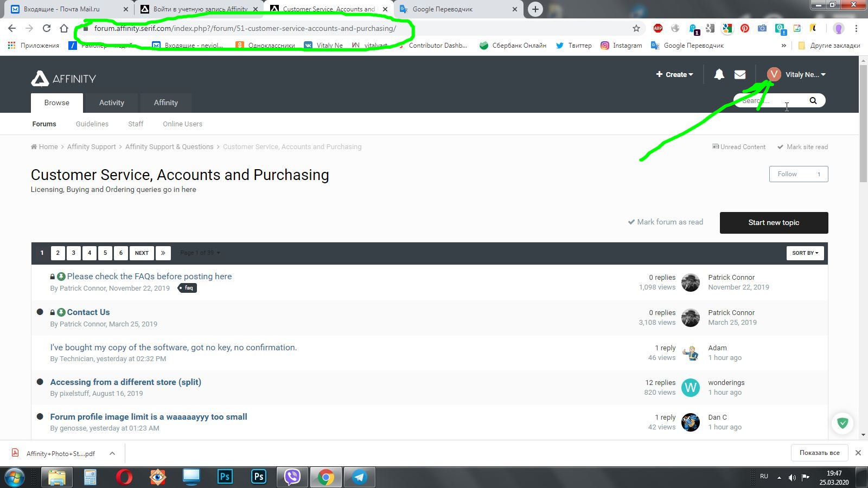The image size is (868, 488).
Task: Switch to the Affinity tab
Action: coord(165,103)
